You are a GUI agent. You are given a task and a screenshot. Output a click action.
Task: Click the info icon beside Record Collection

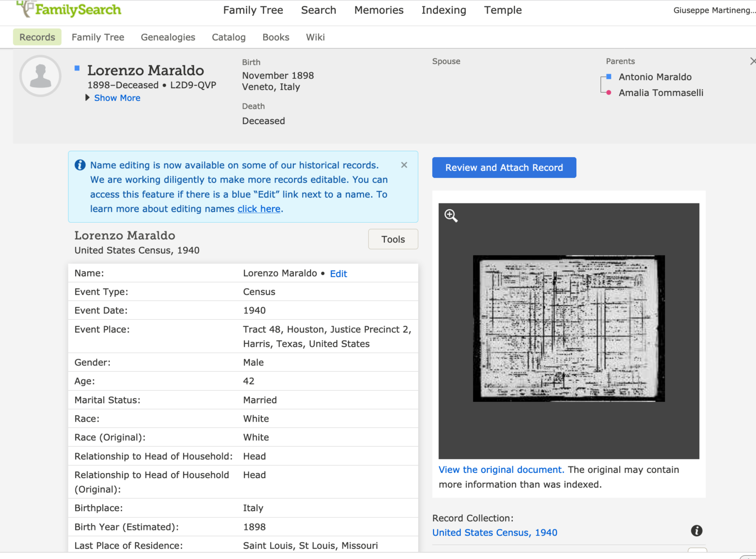pyautogui.click(x=696, y=531)
